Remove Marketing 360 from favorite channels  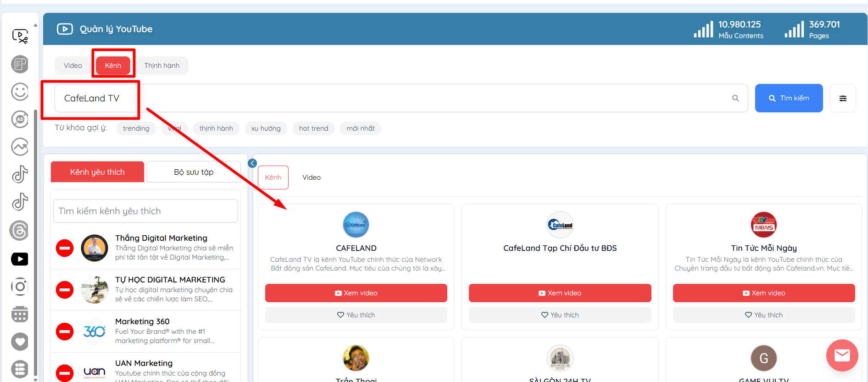tap(65, 332)
